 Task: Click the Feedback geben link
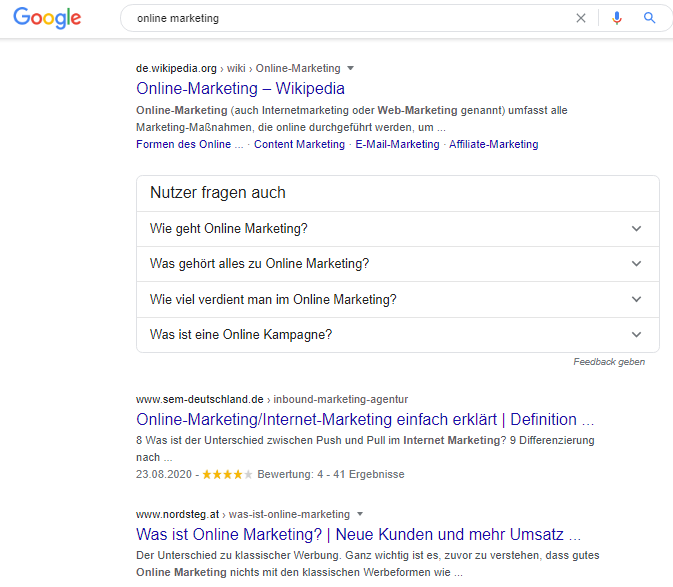(609, 362)
